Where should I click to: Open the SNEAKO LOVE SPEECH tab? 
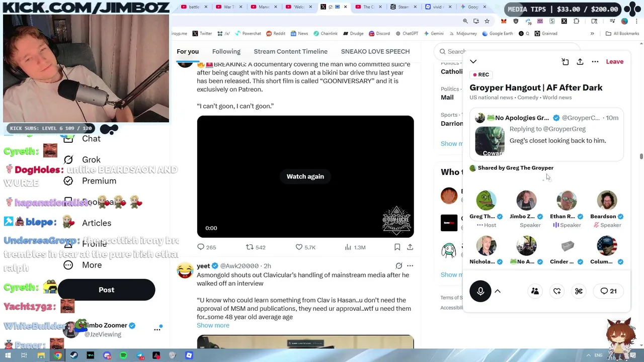[x=375, y=51]
